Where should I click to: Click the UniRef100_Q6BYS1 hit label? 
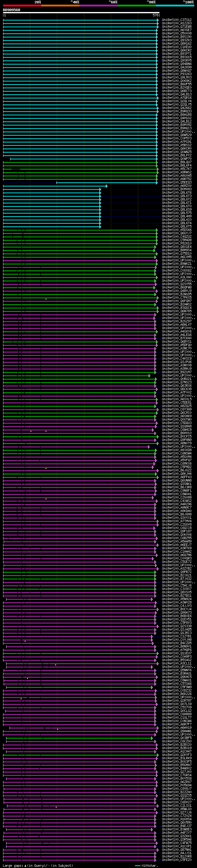click(x=177, y=341)
